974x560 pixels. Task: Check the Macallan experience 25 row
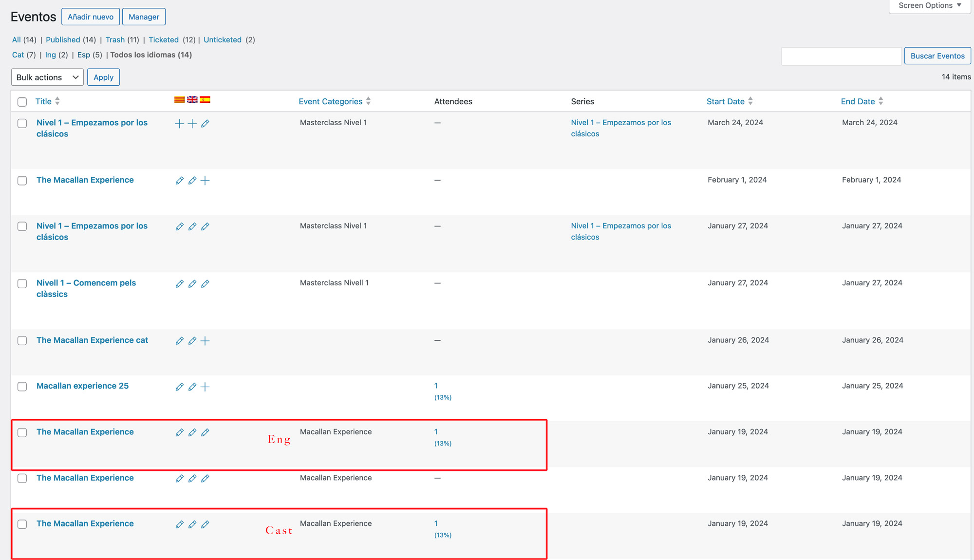(22, 387)
